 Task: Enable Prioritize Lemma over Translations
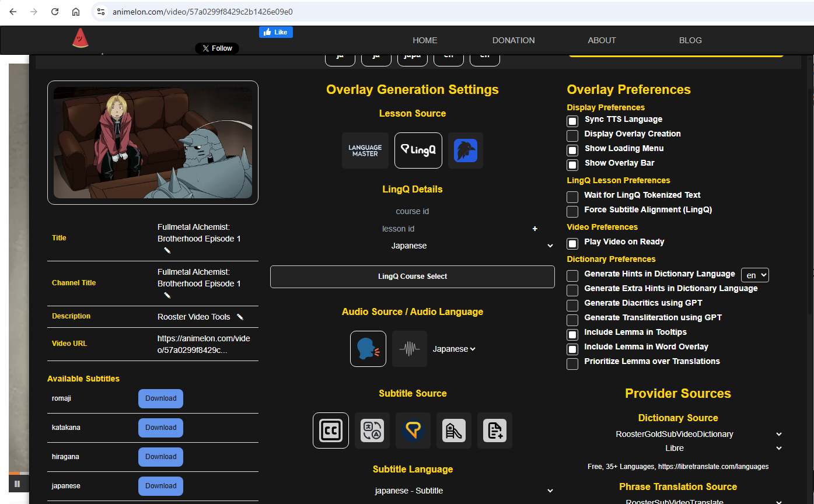click(572, 363)
